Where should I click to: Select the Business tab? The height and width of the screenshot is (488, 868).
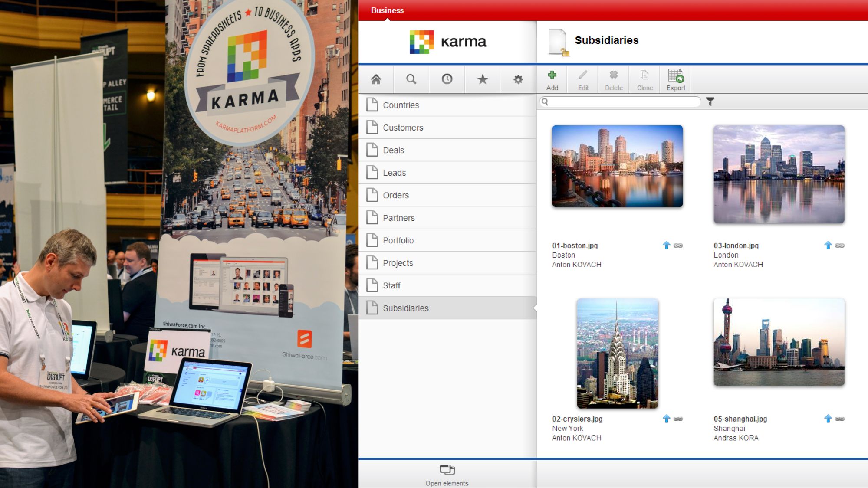click(x=387, y=10)
